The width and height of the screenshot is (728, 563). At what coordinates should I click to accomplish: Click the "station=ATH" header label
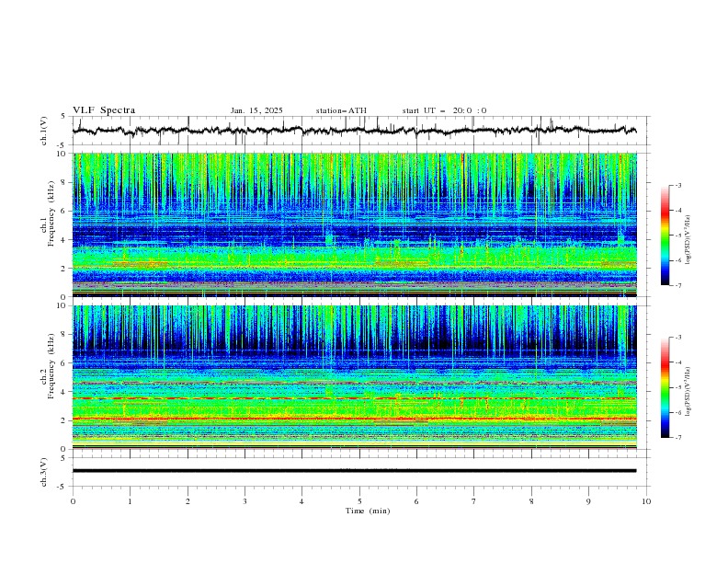pyautogui.click(x=341, y=110)
